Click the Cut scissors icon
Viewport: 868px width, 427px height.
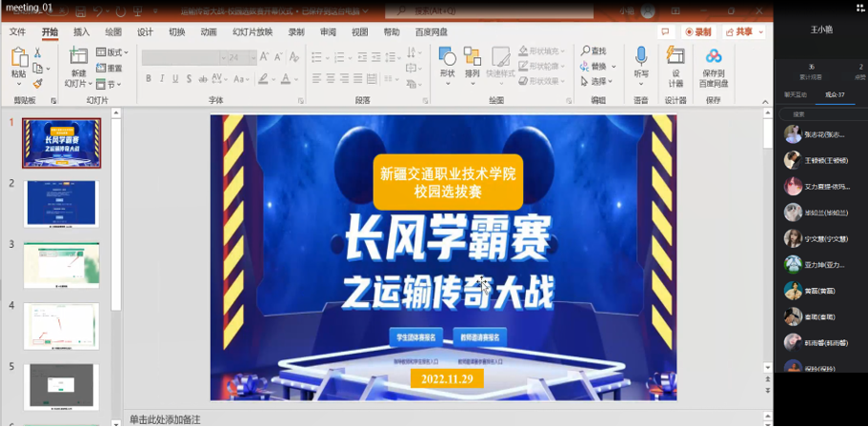tap(38, 52)
